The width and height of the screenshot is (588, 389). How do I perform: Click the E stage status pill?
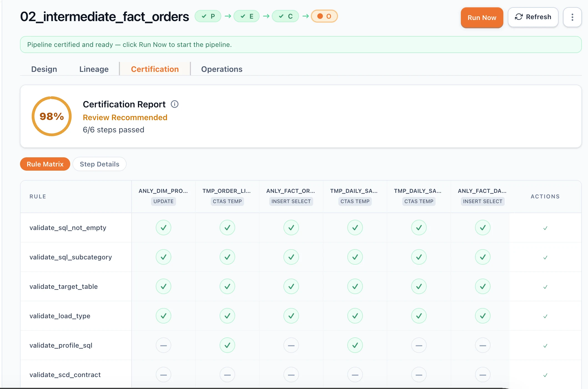pos(247,16)
